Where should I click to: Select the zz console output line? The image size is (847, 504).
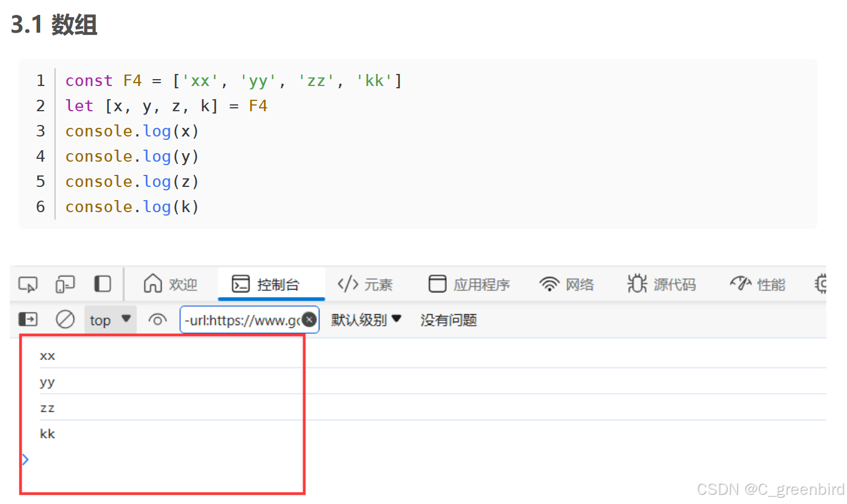point(48,408)
